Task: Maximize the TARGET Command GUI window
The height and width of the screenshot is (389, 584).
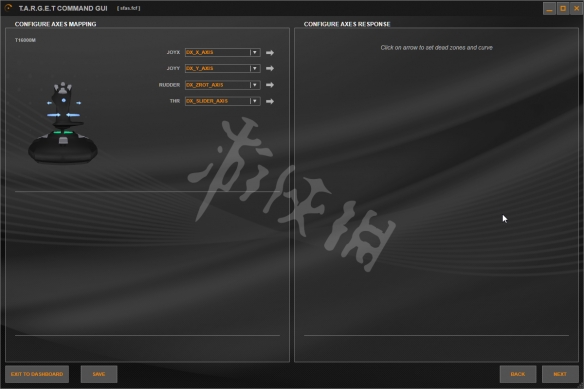Action: (x=563, y=8)
